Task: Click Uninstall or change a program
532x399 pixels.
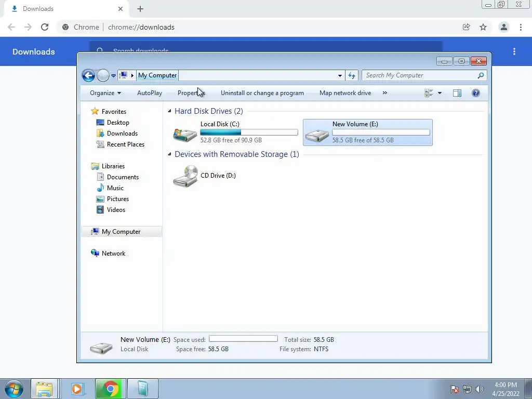Action: (262, 93)
